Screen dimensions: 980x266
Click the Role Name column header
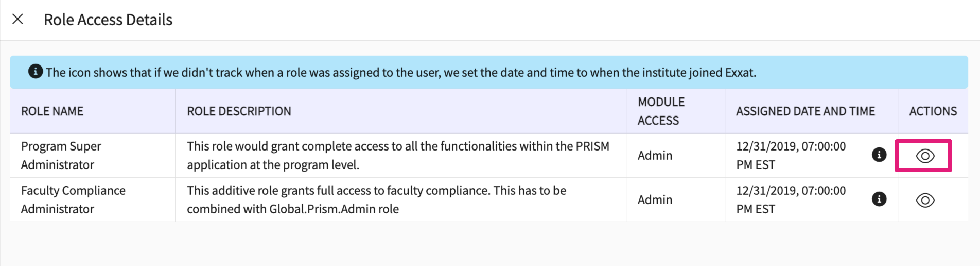(52, 111)
